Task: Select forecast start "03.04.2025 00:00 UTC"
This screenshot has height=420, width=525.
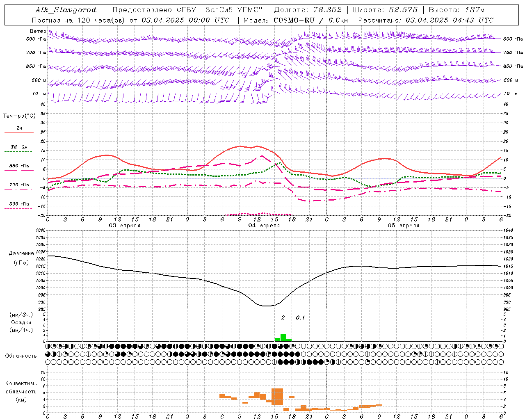Action: [185, 20]
